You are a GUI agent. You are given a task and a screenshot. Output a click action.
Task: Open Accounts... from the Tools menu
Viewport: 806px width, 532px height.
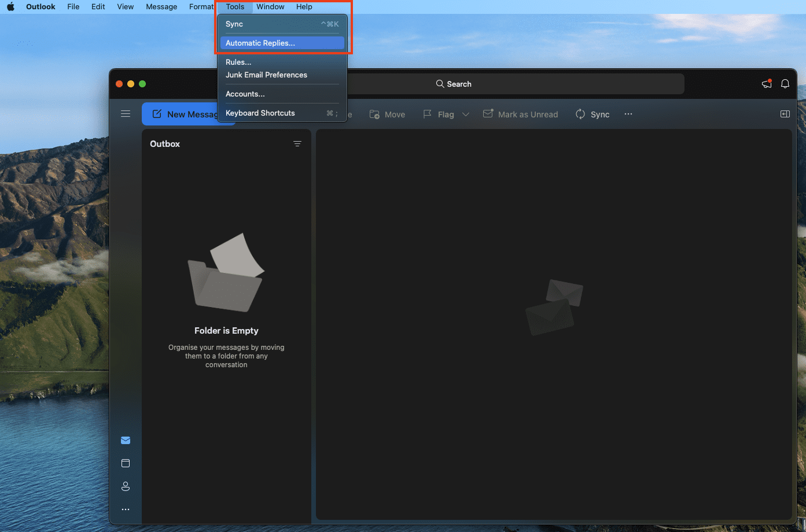pyautogui.click(x=282, y=94)
